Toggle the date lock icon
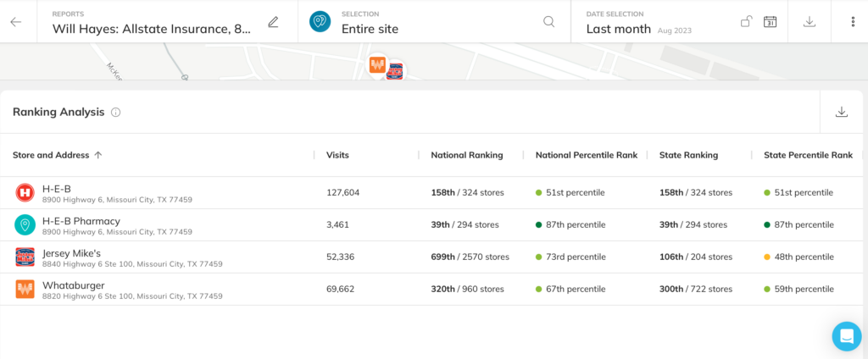 [x=746, y=21]
